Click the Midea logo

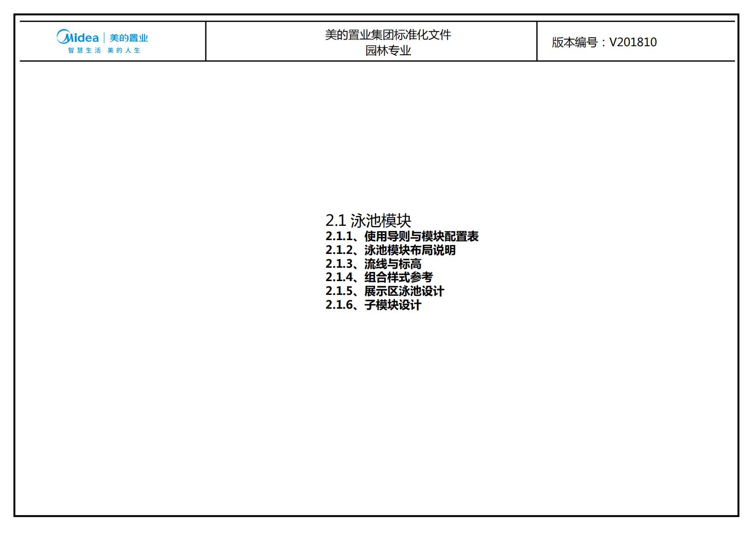pyautogui.click(x=78, y=37)
